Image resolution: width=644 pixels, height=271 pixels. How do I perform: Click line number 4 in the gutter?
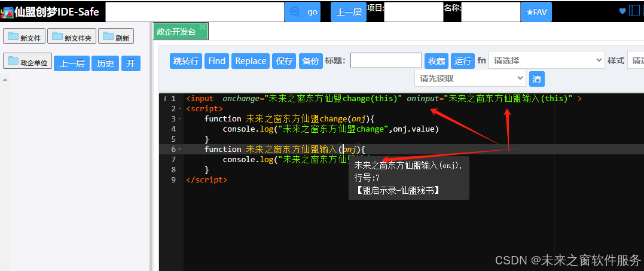[173, 129]
